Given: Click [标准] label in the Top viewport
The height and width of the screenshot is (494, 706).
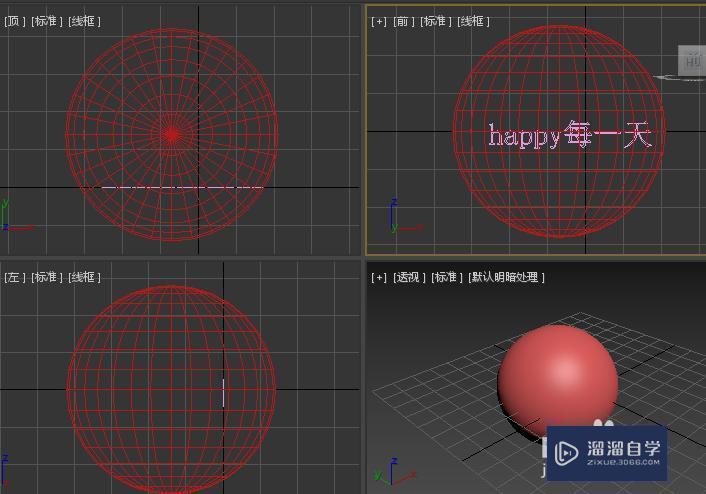Looking at the screenshot, I should click(x=47, y=21).
